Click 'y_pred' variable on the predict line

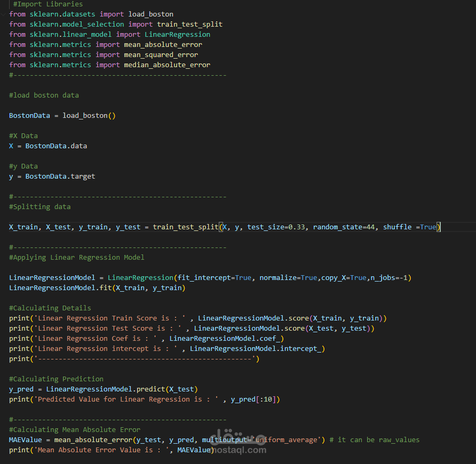[21, 389]
